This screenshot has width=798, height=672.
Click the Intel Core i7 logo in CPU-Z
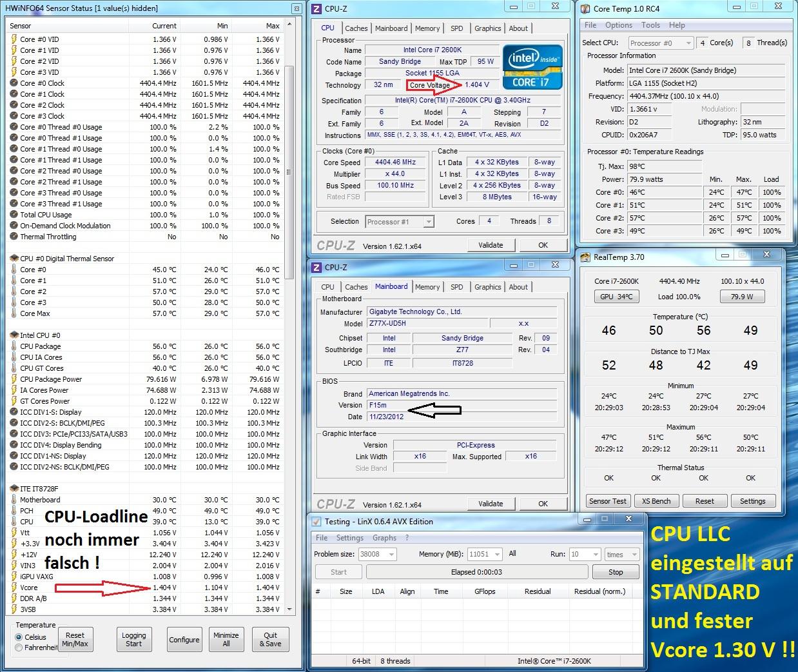click(x=532, y=66)
